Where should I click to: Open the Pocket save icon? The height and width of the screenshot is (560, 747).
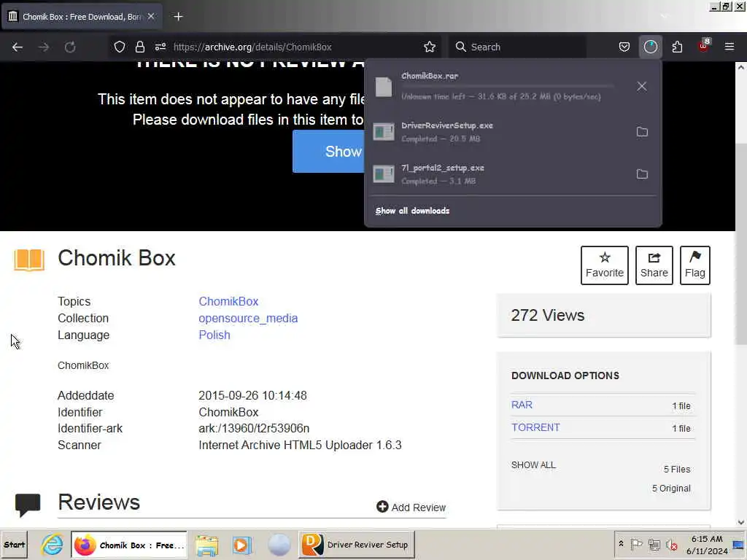tap(624, 47)
